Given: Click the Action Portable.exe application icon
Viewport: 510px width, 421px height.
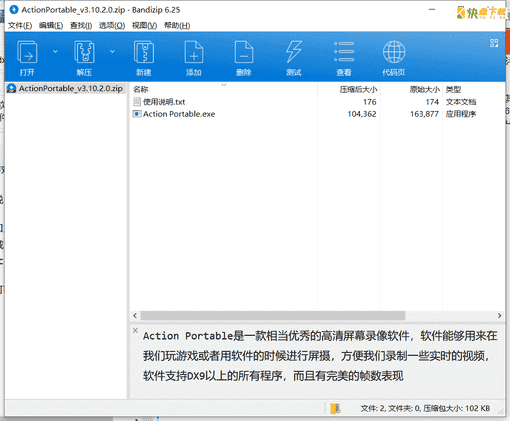Looking at the screenshot, I should point(137,114).
